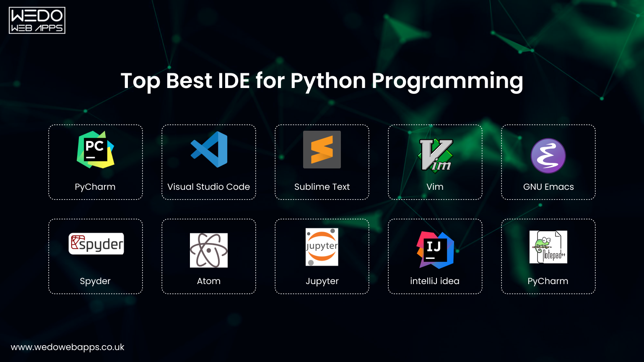Image resolution: width=644 pixels, height=362 pixels.
Task: Click the PyCharm label under the PC logo
Action: (95, 187)
